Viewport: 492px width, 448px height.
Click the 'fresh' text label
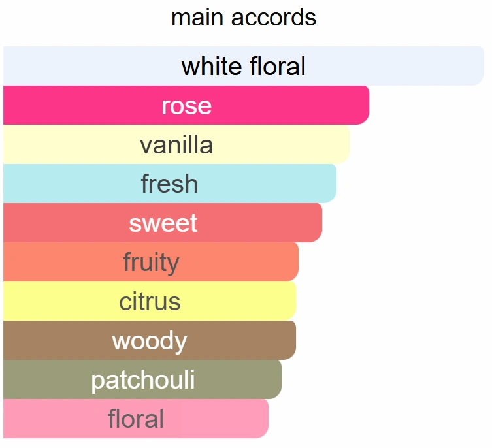click(x=169, y=184)
